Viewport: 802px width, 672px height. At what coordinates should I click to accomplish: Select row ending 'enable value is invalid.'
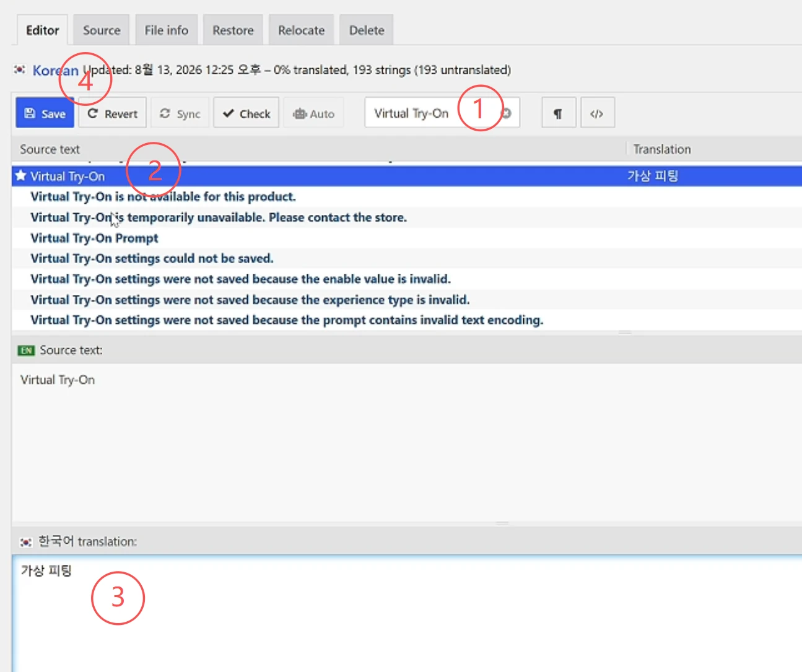click(x=407, y=279)
